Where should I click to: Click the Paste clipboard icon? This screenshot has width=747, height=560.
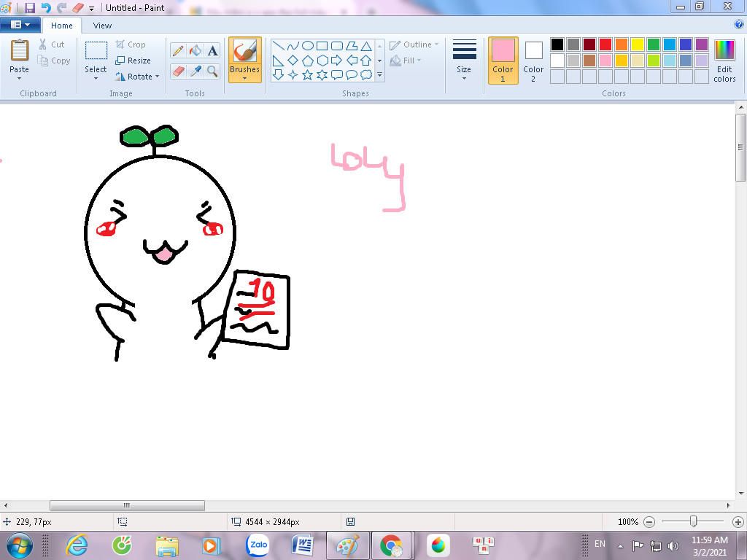pyautogui.click(x=20, y=50)
